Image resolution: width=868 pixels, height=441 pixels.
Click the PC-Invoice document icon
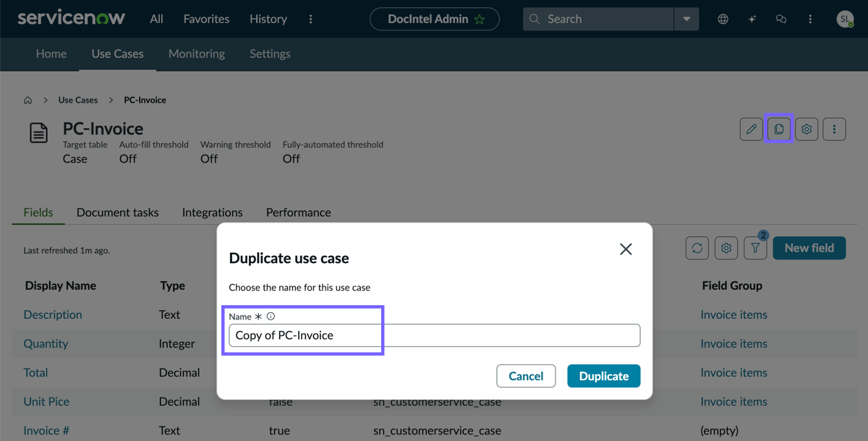click(x=38, y=133)
